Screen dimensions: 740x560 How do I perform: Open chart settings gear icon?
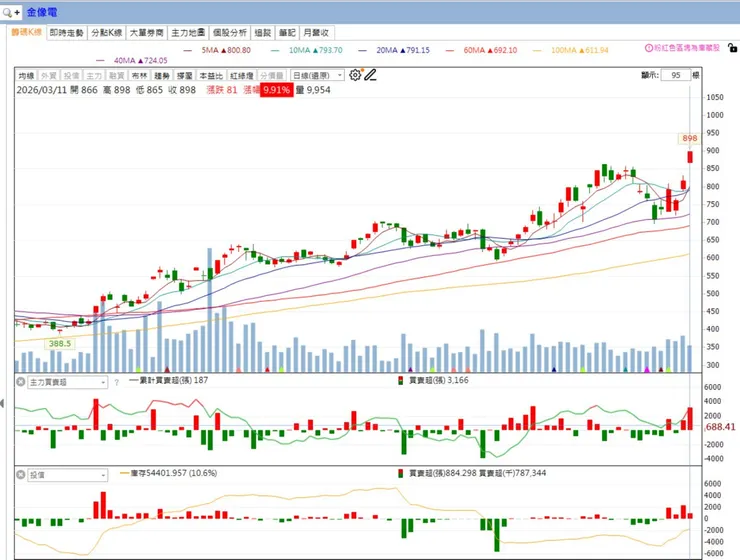pyautogui.click(x=355, y=75)
